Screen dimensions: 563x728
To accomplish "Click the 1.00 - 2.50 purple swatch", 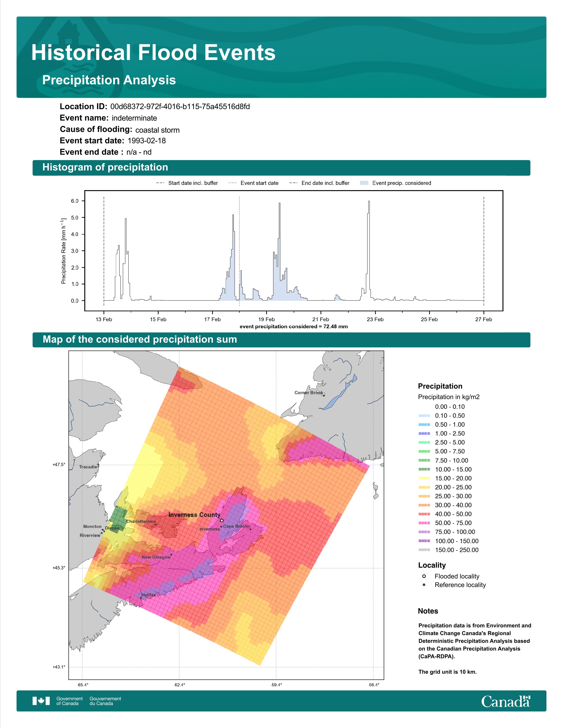I will (424, 434).
